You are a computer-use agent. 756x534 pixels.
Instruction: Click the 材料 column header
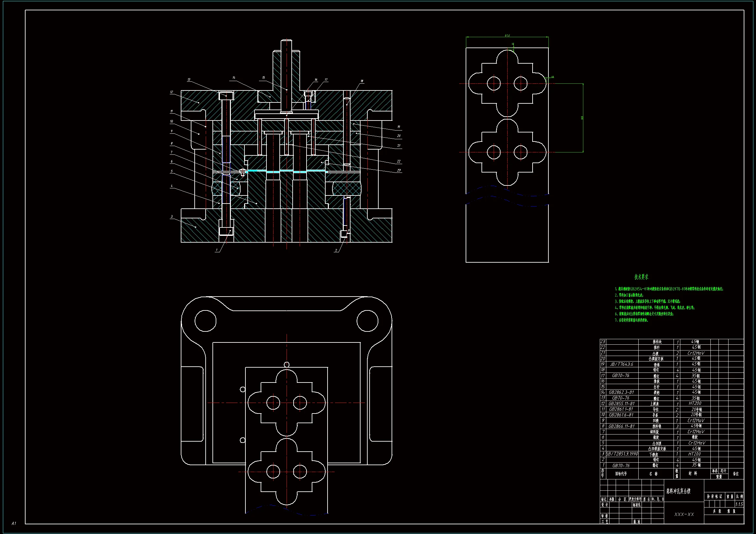693,474
